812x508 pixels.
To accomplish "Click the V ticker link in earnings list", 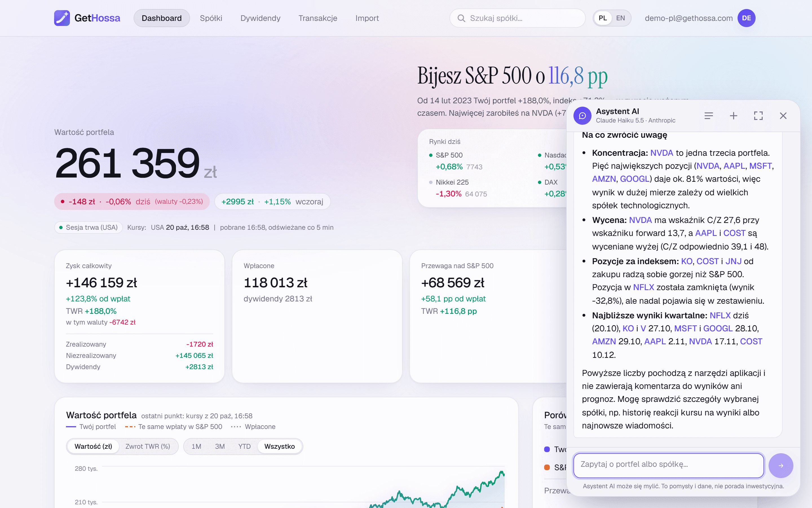I will pos(643,328).
